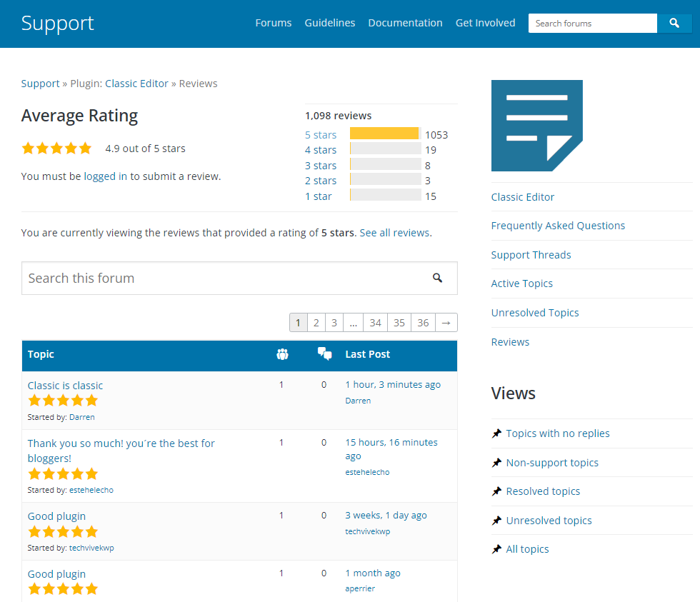Filter reviews by 5 stars
This screenshot has width=700, height=602.
tap(321, 135)
